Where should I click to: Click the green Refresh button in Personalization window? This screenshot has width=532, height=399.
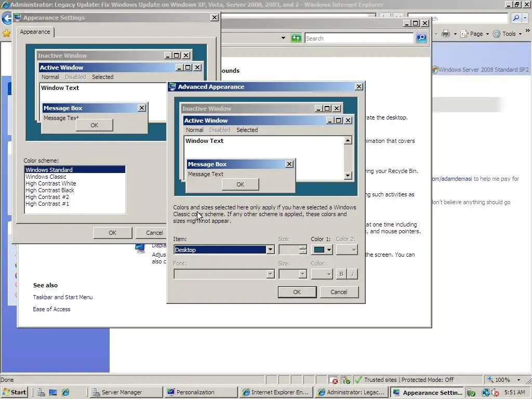[x=296, y=38]
